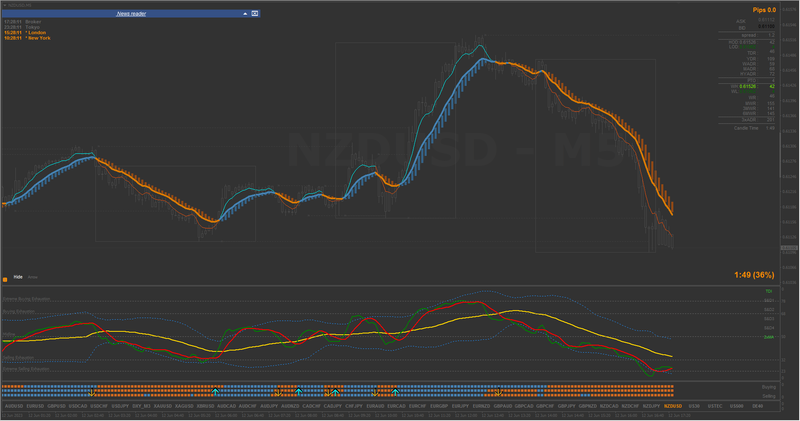Switch chart to AUDCHF symbol
Viewport: 800px width, 421px height.
[247, 406]
